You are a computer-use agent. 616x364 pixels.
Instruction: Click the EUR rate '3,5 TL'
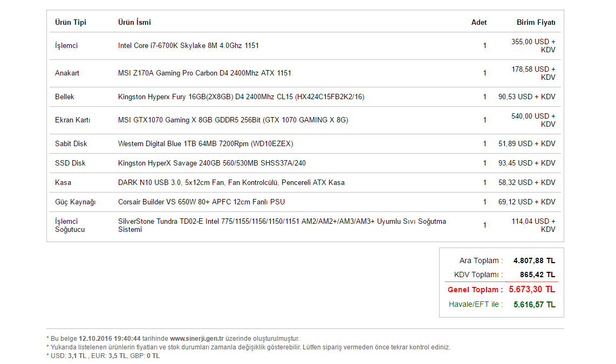pyautogui.click(x=118, y=356)
